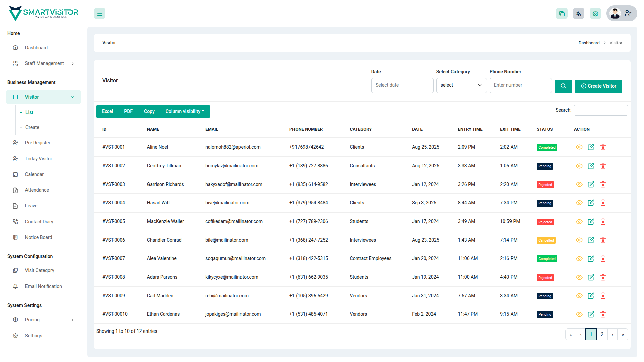Open Column visibility dropdown
This screenshot has width=644, height=362.
[184, 111]
